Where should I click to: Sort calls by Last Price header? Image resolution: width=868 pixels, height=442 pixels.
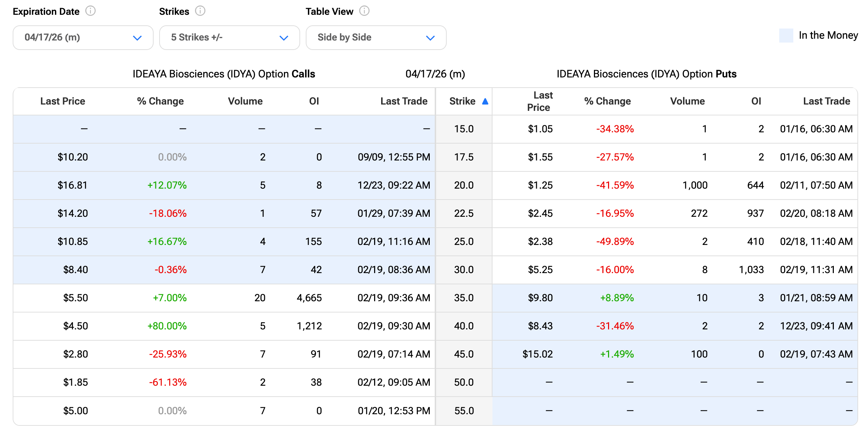63,101
